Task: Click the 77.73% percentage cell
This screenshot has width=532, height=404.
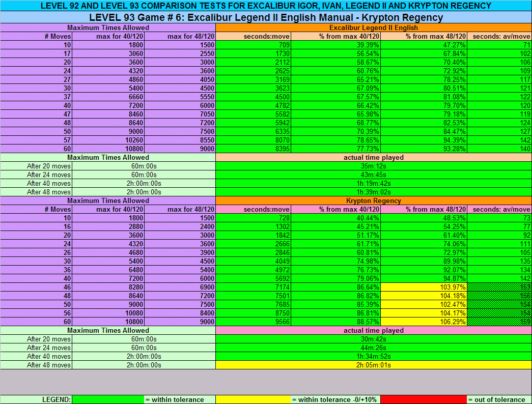Action: click(336, 149)
